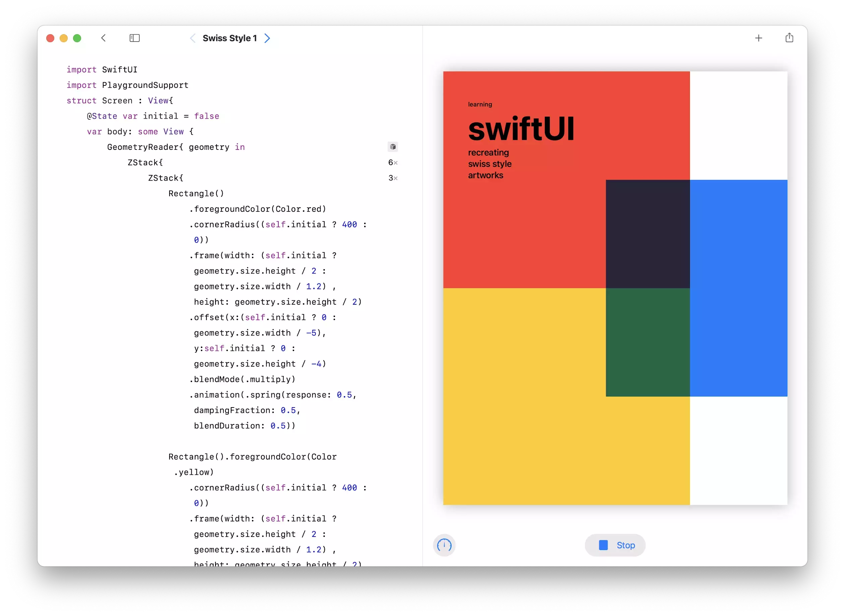
Task: Click 'artworks' text in preview
Action: click(486, 175)
